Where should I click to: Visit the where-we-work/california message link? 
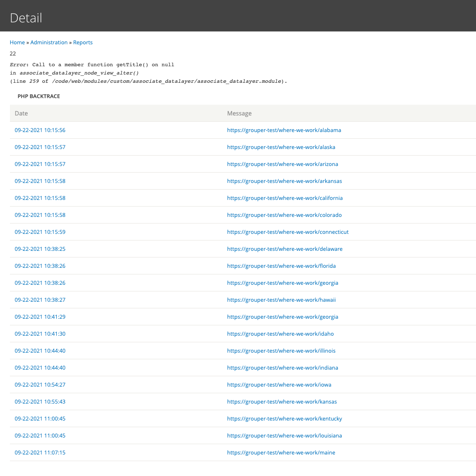[x=285, y=198]
